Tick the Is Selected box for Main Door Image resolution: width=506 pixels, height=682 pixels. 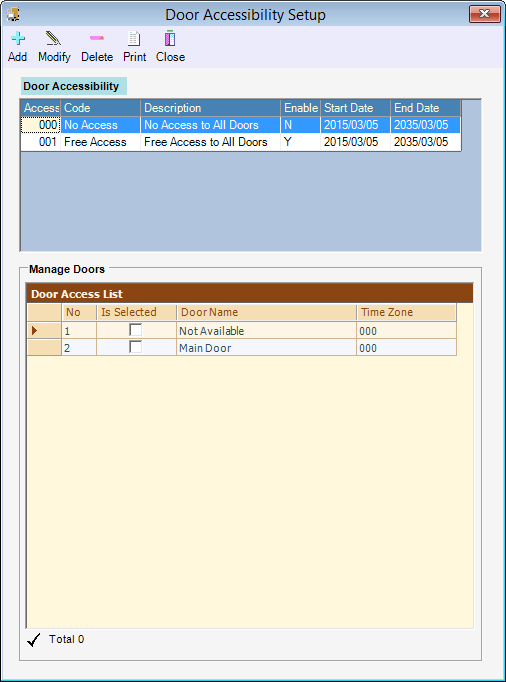point(136,347)
